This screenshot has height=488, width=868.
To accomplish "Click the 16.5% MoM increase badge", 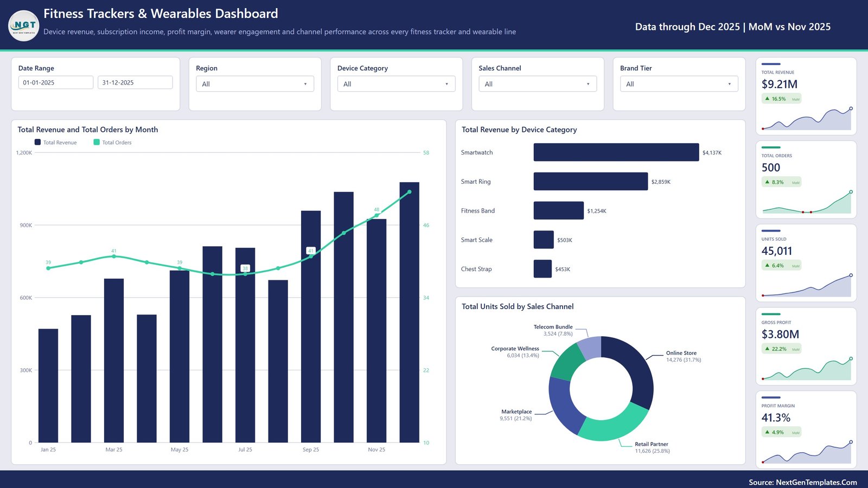I will (x=782, y=99).
